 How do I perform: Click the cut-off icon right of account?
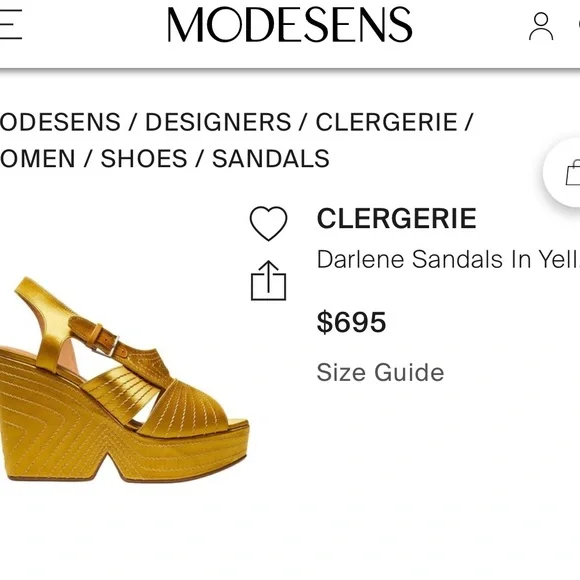(578, 25)
